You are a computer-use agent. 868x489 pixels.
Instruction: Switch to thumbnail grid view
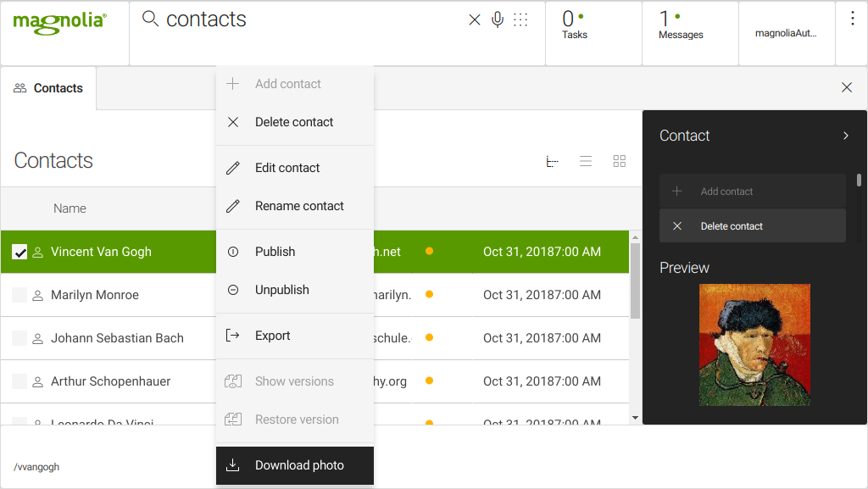point(620,161)
